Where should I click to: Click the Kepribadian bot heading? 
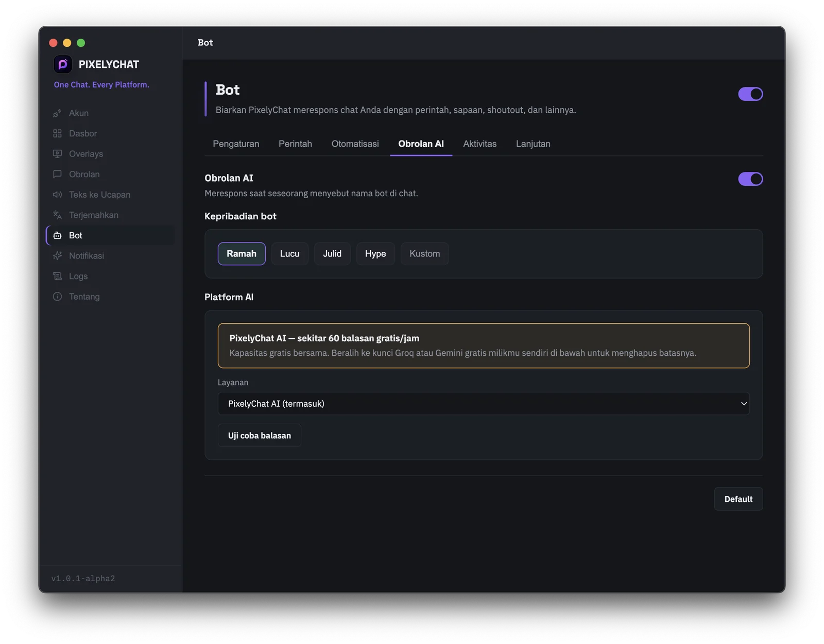coord(241,216)
